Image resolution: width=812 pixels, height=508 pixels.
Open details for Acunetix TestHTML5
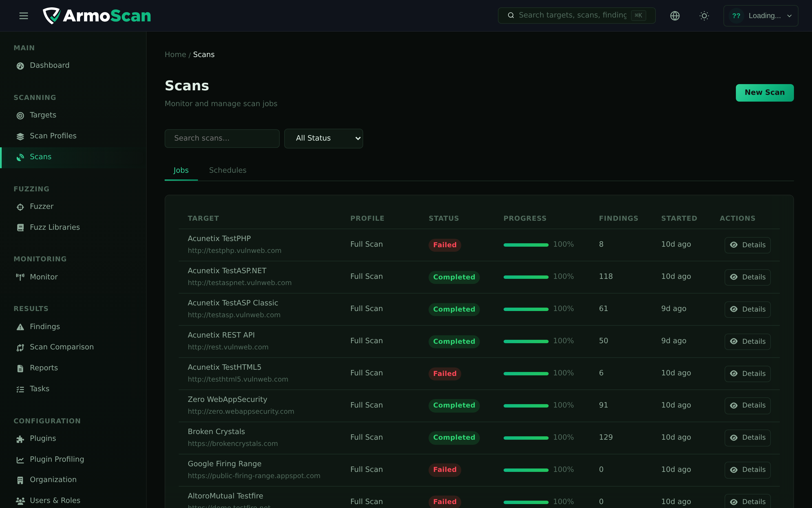pyautogui.click(x=747, y=374)
